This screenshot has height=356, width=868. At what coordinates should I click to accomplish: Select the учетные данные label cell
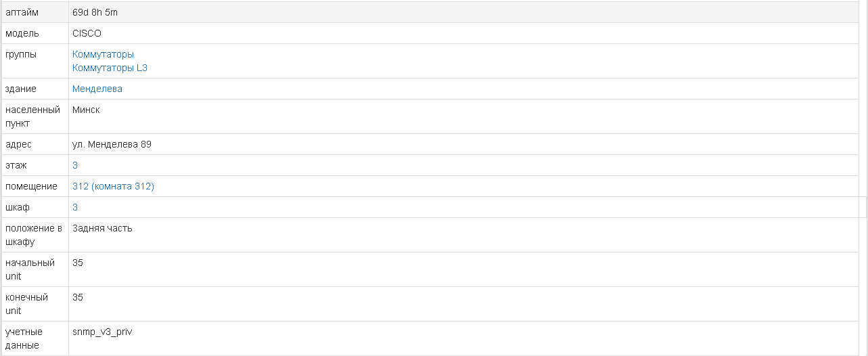pyautogui.click(x=24, y=338)
